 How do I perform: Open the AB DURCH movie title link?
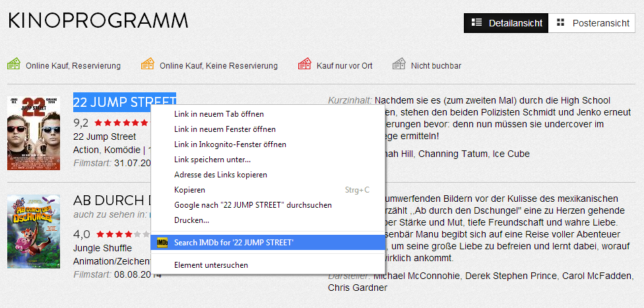point(112,200)
